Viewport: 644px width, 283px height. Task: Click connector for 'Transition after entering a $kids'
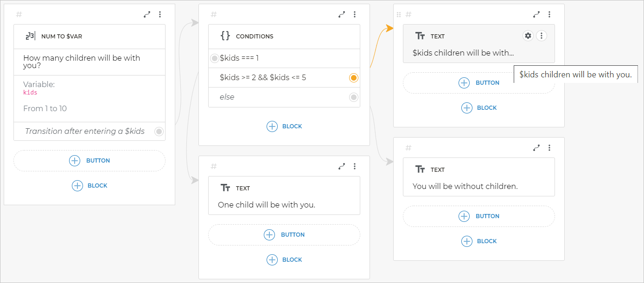(x=159, y=132)
